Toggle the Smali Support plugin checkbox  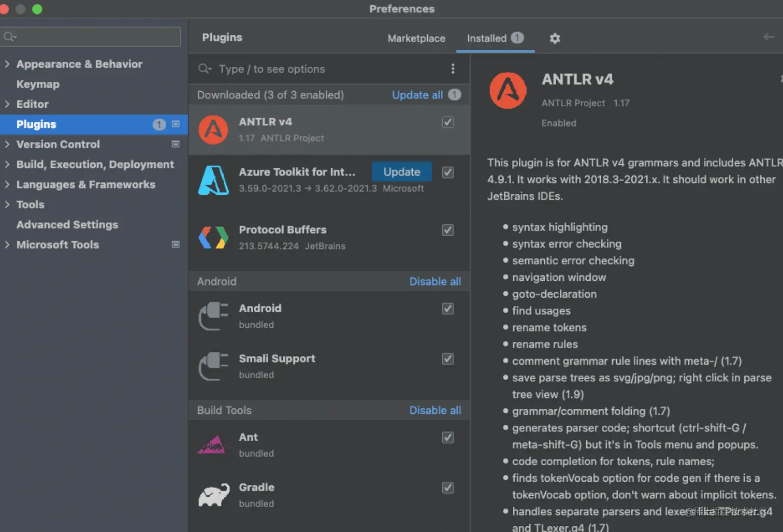point(448,359)
